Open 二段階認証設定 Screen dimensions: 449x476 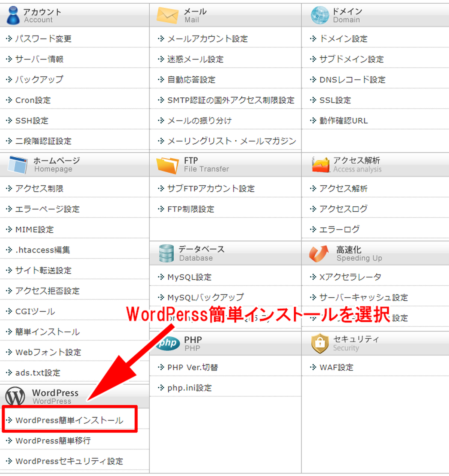pos(43,141)
